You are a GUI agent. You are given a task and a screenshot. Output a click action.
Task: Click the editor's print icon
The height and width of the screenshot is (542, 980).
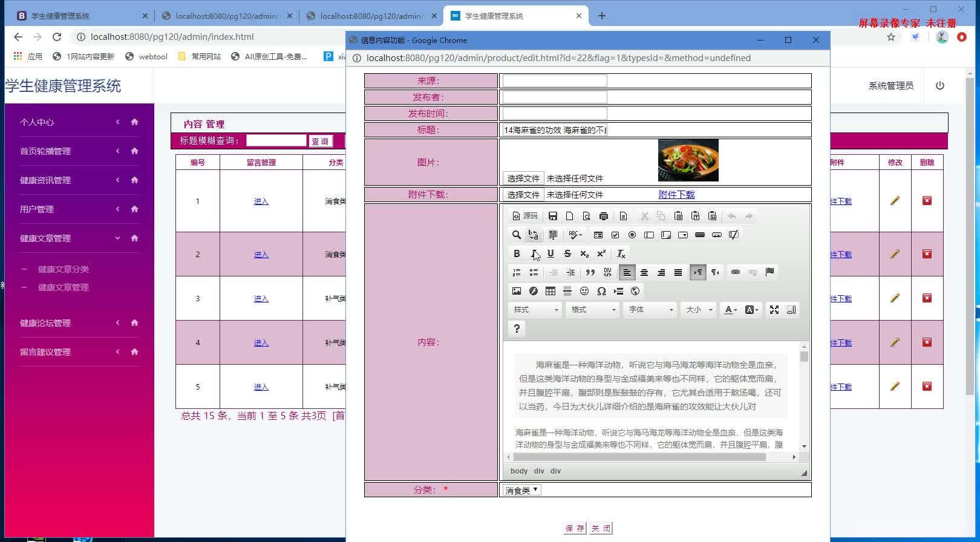coord(604,216)
